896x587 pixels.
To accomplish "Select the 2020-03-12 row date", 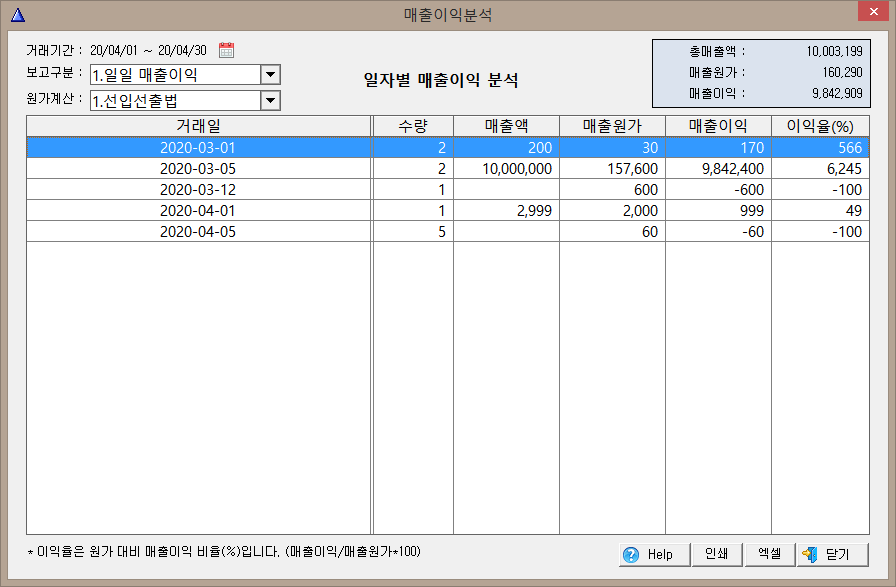I will (x=198, y=190).
